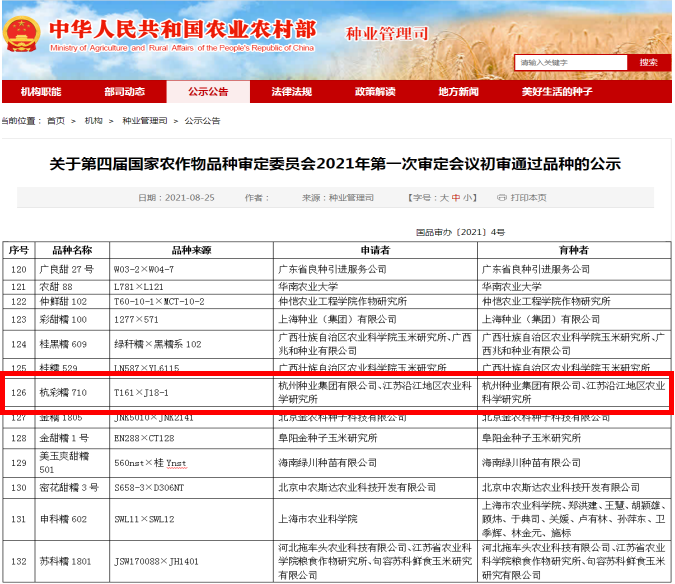Set font size to medium 中
The image size is (675, 584).
tap(456, 198)
